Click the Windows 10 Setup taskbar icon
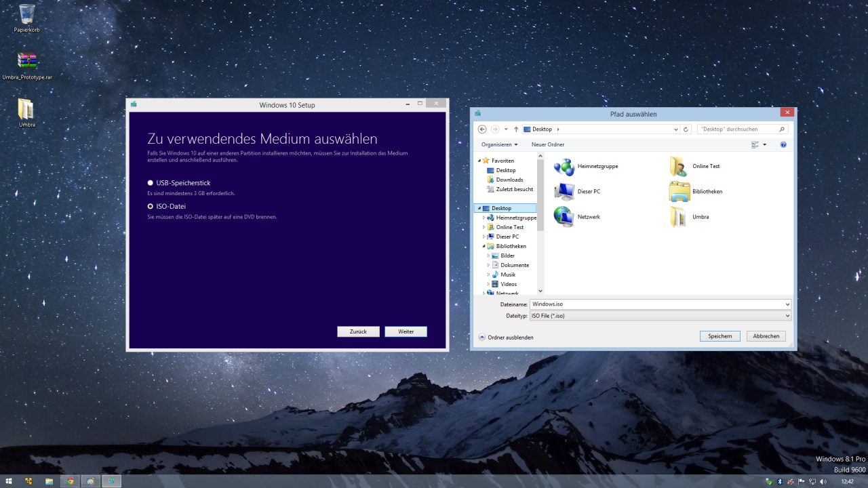 pyautogui.click(x=111, y=481)
